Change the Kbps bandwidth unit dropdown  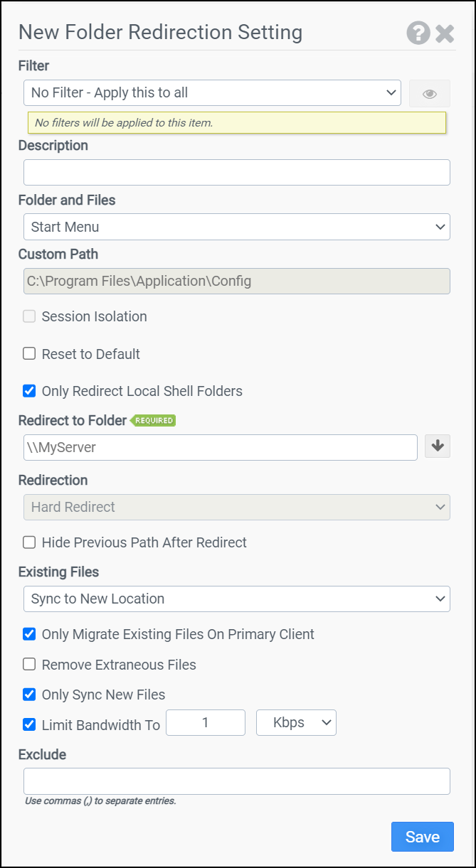click(296, 722)
